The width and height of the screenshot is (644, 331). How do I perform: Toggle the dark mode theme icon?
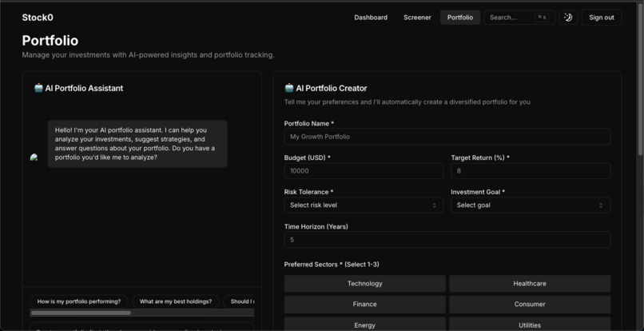[x=568, y=18]
